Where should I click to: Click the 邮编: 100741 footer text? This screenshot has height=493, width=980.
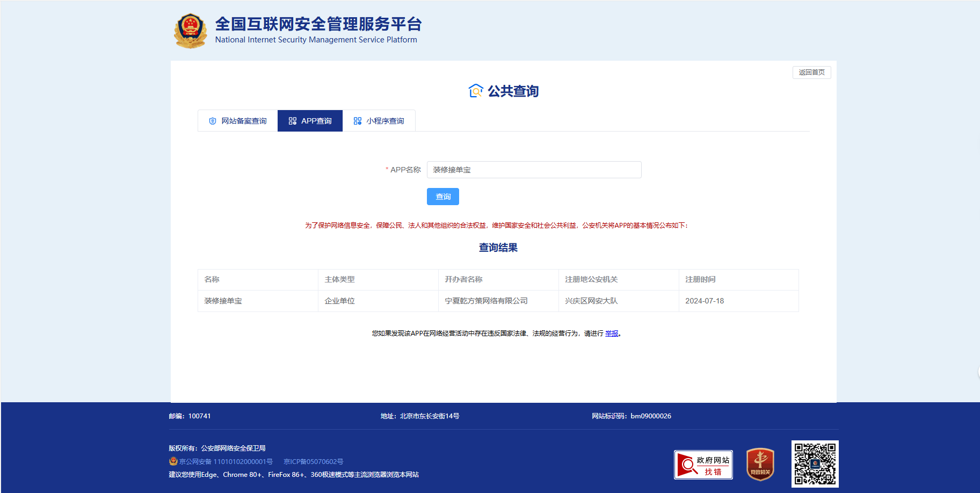(x=190, y=416)
